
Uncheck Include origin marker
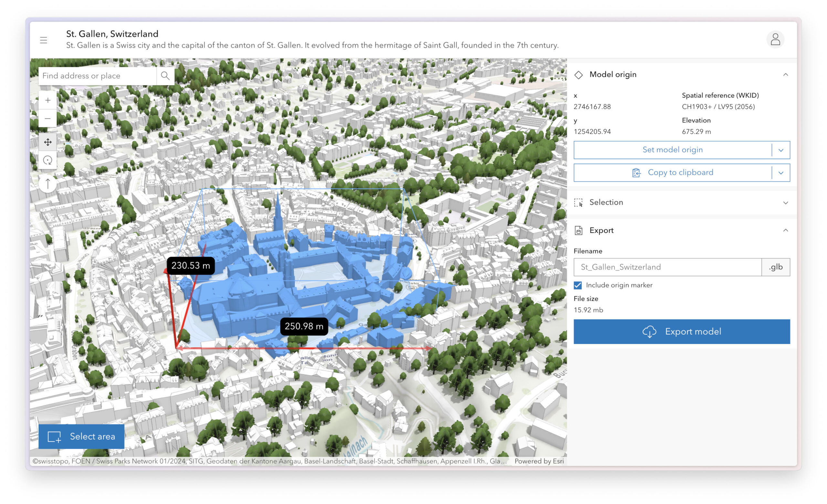578,285
